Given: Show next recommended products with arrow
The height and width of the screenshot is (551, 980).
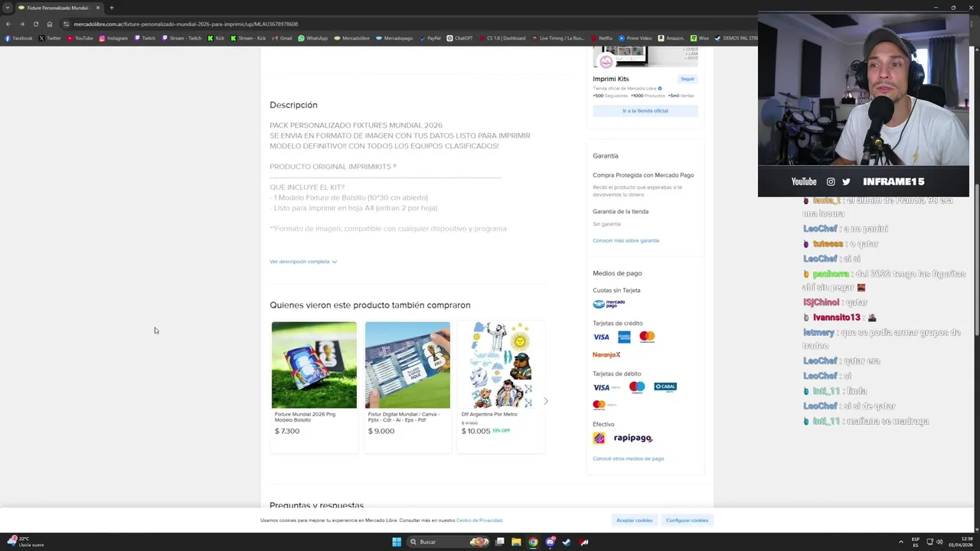Looking at the screenshot, I should [545, 401].
